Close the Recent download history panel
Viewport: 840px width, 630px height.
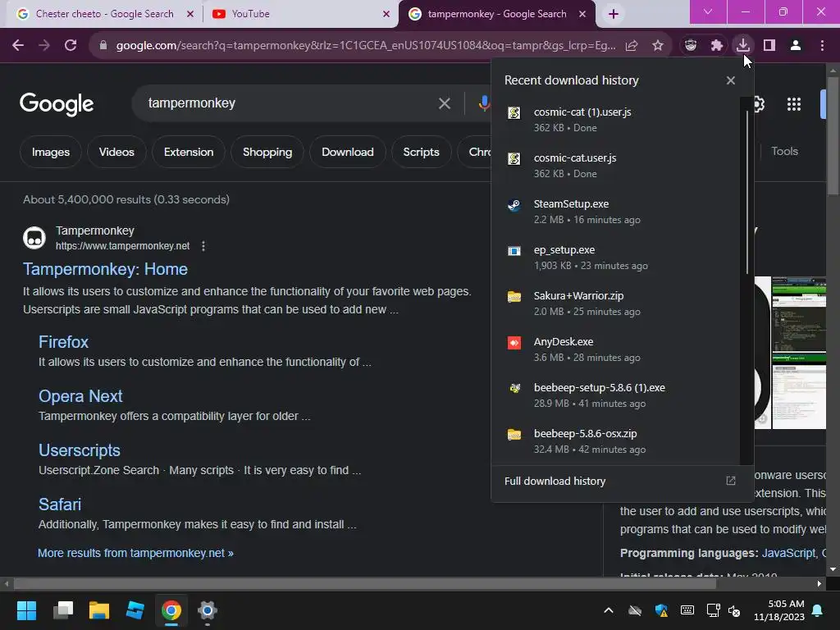(x=731, y=80)
